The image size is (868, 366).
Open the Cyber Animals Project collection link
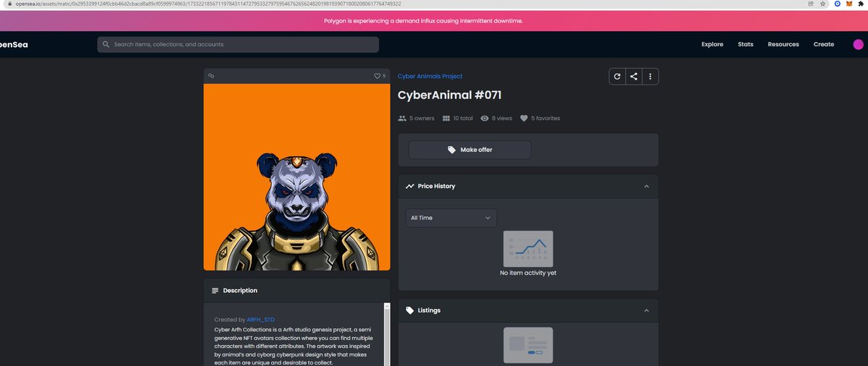(x=430, y=76)
